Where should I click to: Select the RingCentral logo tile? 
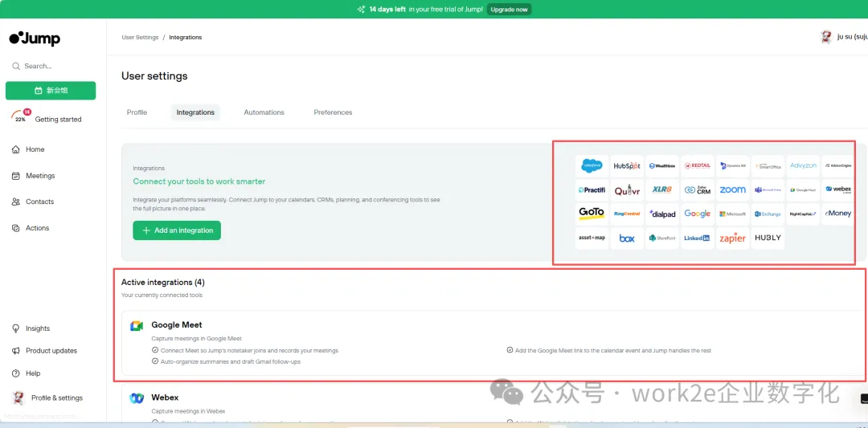[627, 214]
